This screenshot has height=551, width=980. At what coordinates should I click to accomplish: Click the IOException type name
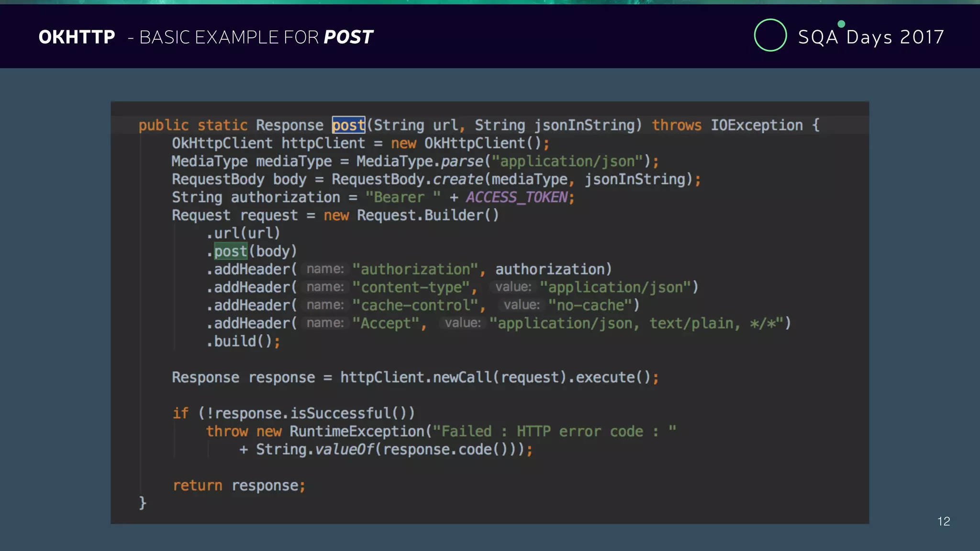click(x=756, y=125)
